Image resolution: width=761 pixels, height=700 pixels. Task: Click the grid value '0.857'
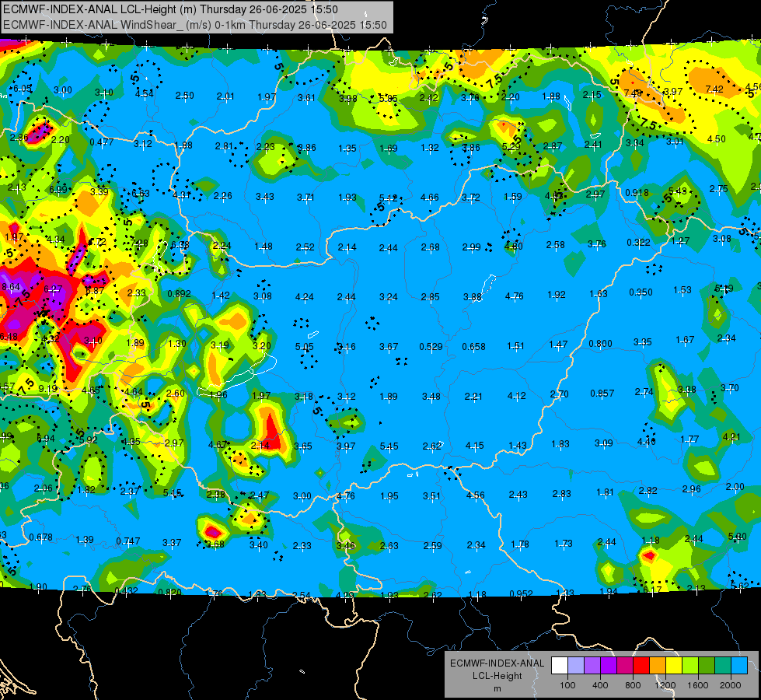coord(602,393)
